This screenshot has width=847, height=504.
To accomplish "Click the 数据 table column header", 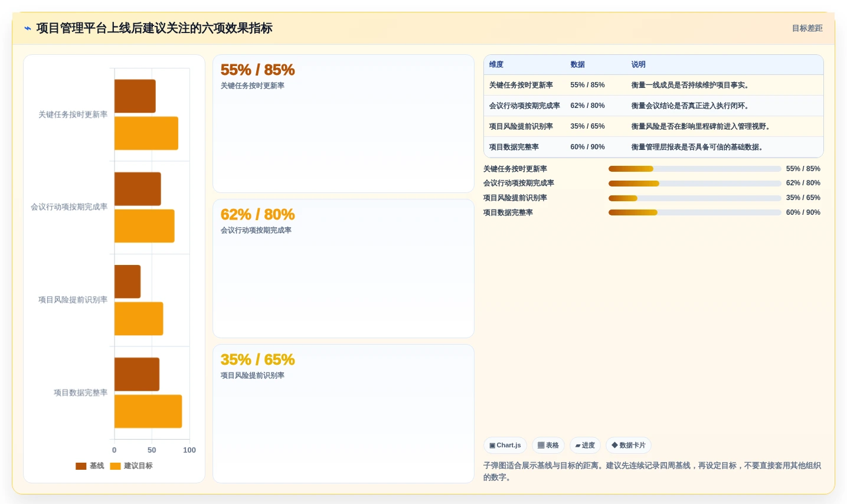I will point(577,64).
